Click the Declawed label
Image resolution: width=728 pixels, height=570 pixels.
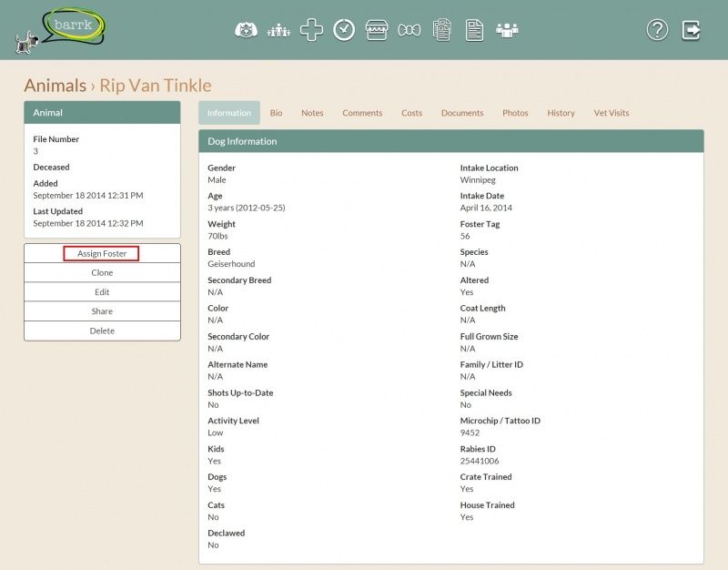(x=226, y=533)
